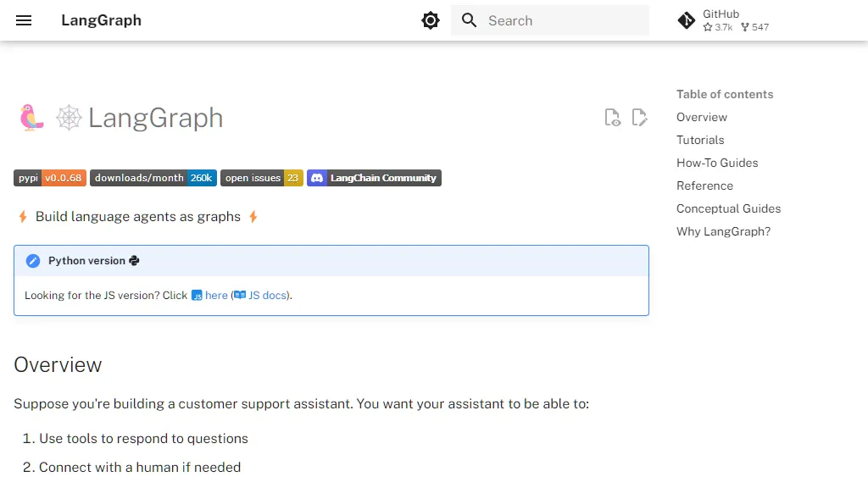The image size is (868, 488).
Task: Jump to Reference in table of contents
Action: coord(704,186)
